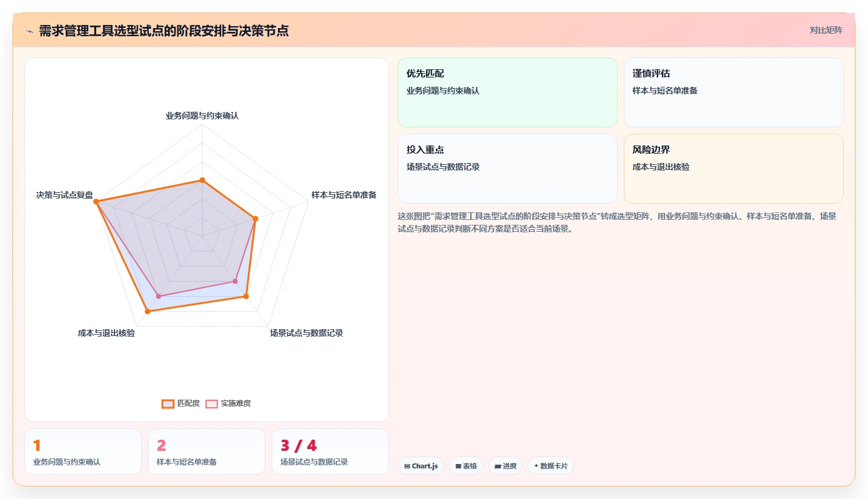Screen dimensions: 868x499
Task: Click radar axis label 成本与退出核验
Action: point(106,333)
